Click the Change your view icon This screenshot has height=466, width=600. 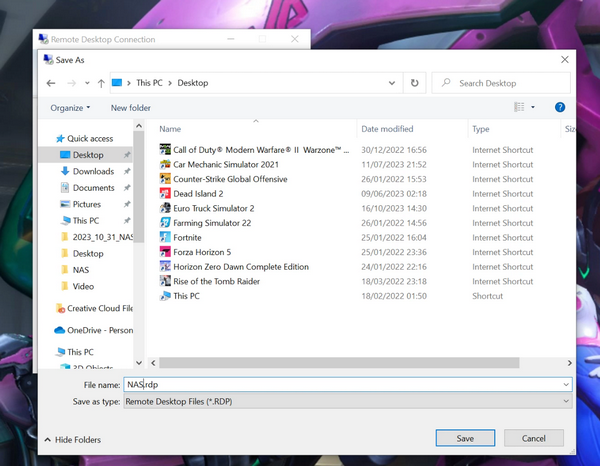[519, 107]
